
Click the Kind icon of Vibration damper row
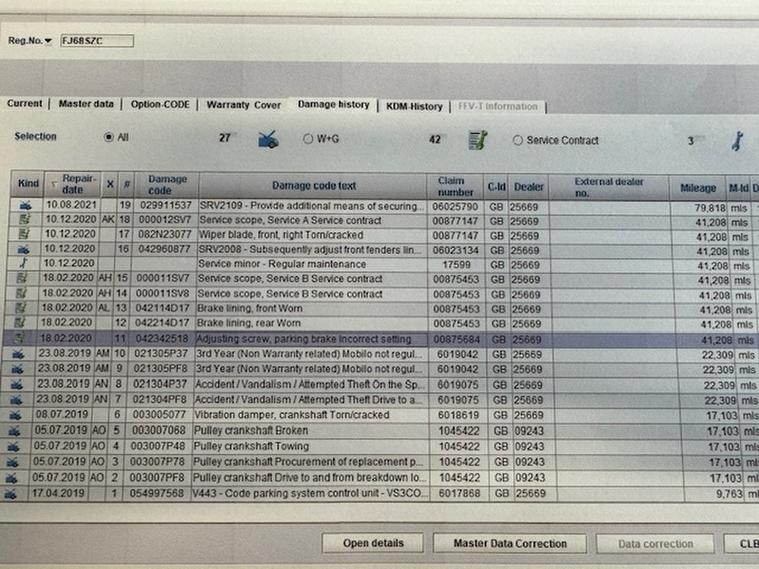click(26, 414)
